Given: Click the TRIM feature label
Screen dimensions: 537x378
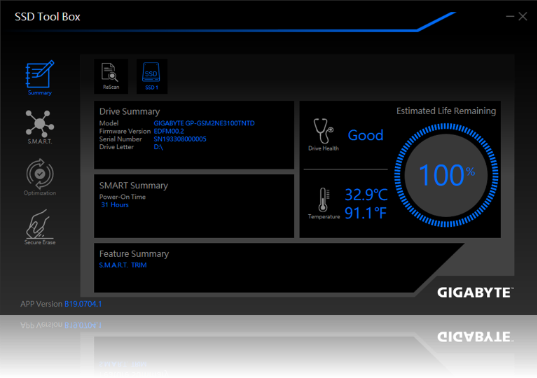Looking at the screenshot, I should tap(139, 265).
